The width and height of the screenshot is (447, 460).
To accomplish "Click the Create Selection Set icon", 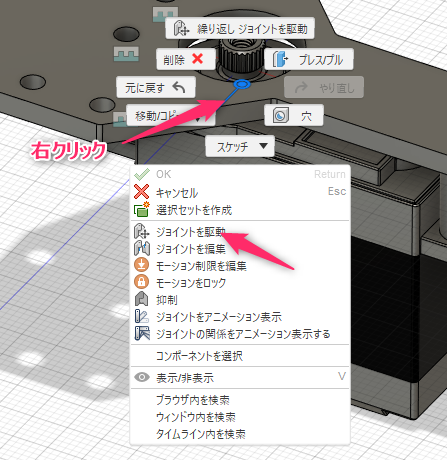I will click(142, 210).
